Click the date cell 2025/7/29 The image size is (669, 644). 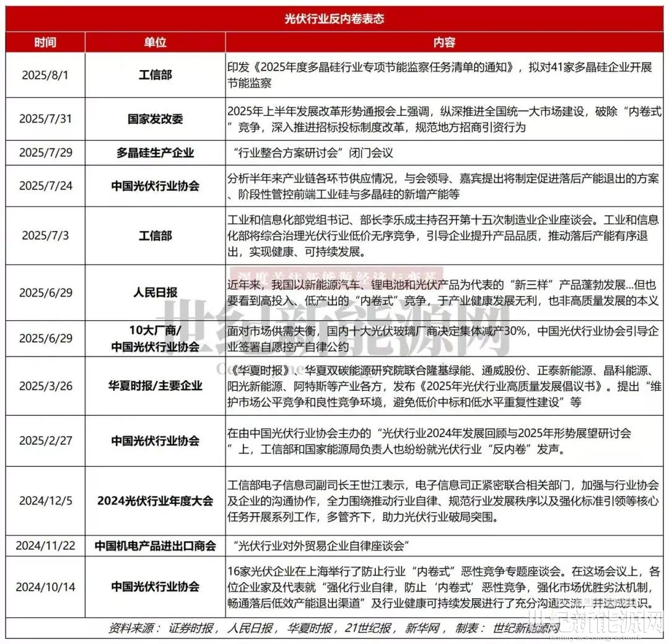[x=45, y=153]
